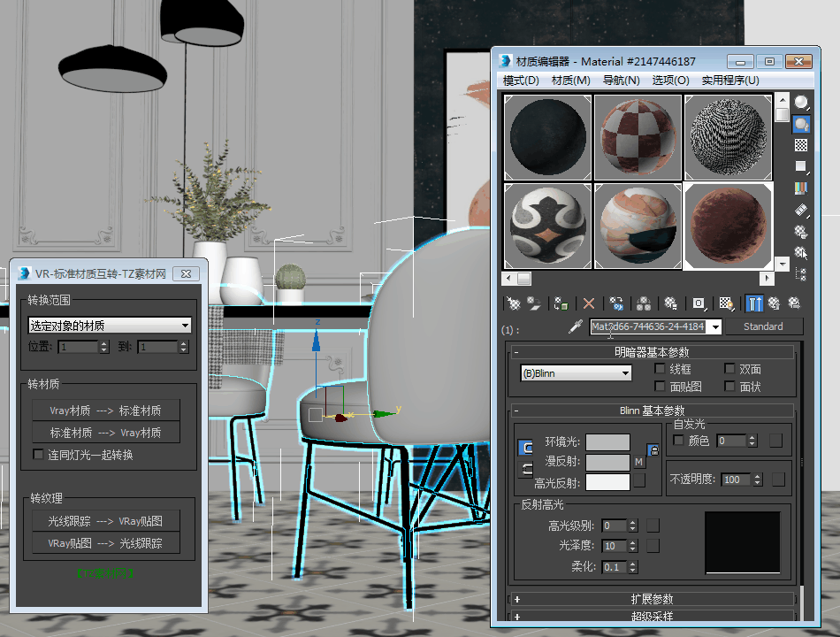Select the checkered sphere material thumbnail

point(637,137)
